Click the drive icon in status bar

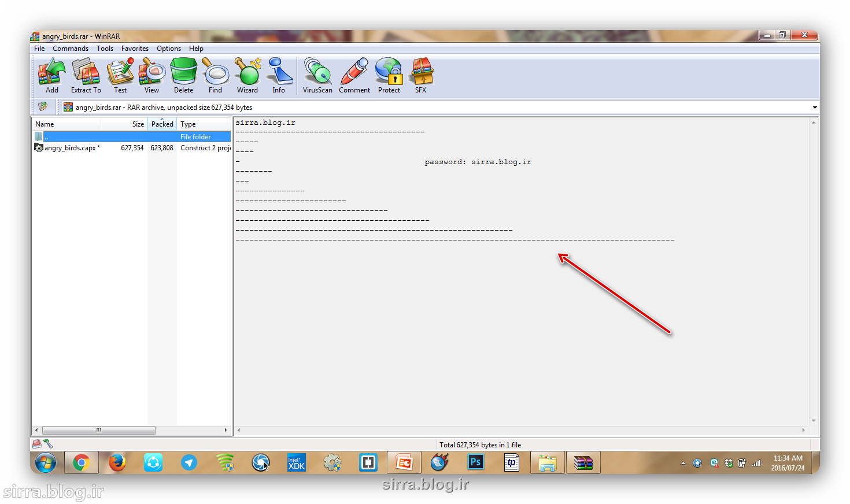[37, 444]
